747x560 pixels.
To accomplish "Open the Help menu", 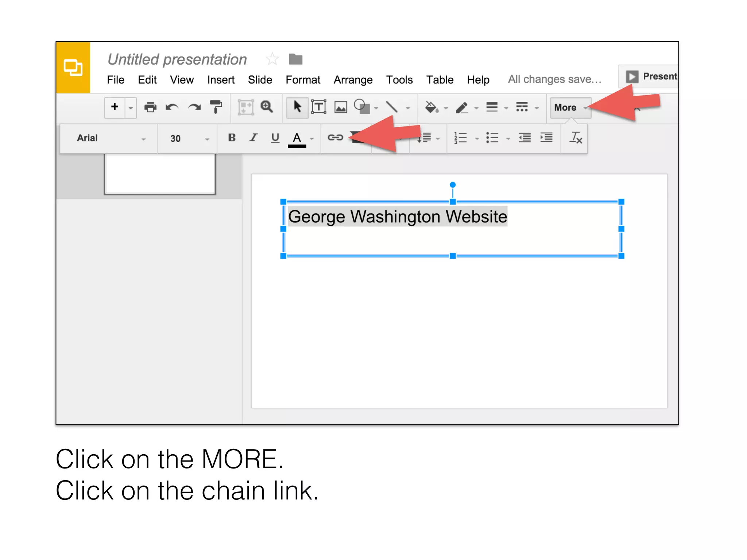I will pos(478,80).
